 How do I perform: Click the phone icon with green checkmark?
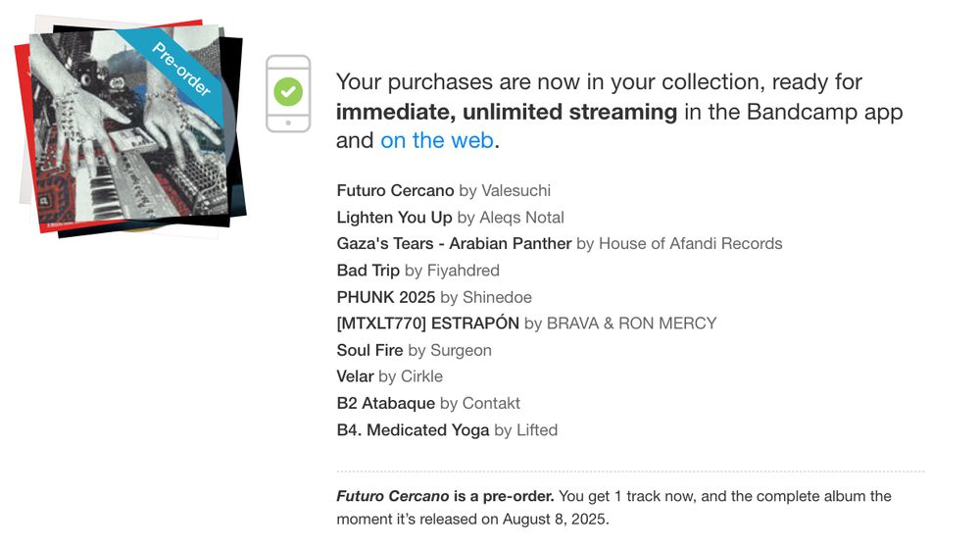[288, 93]
